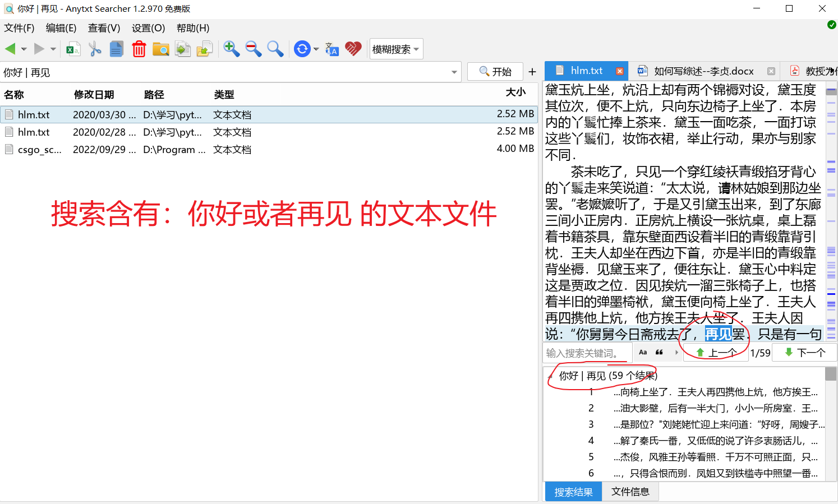Open the Back history dropdown arrow
The image size is (838, 504).
point(24,49)
